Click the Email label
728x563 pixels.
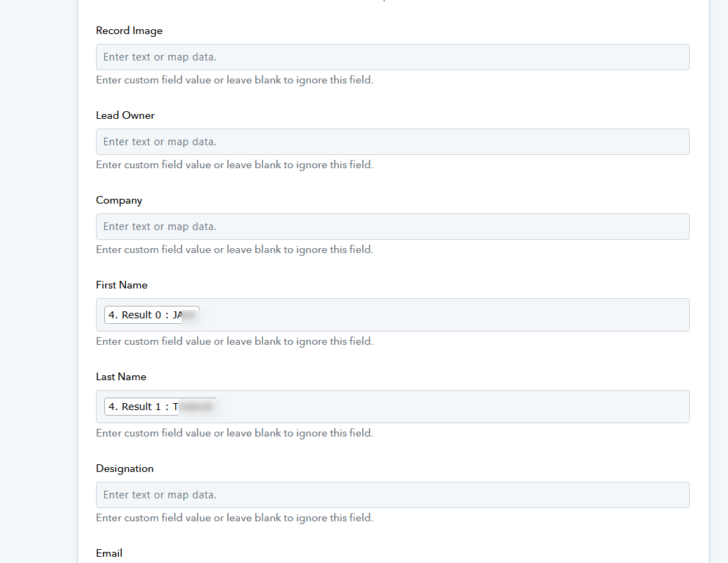pos(109,553)
